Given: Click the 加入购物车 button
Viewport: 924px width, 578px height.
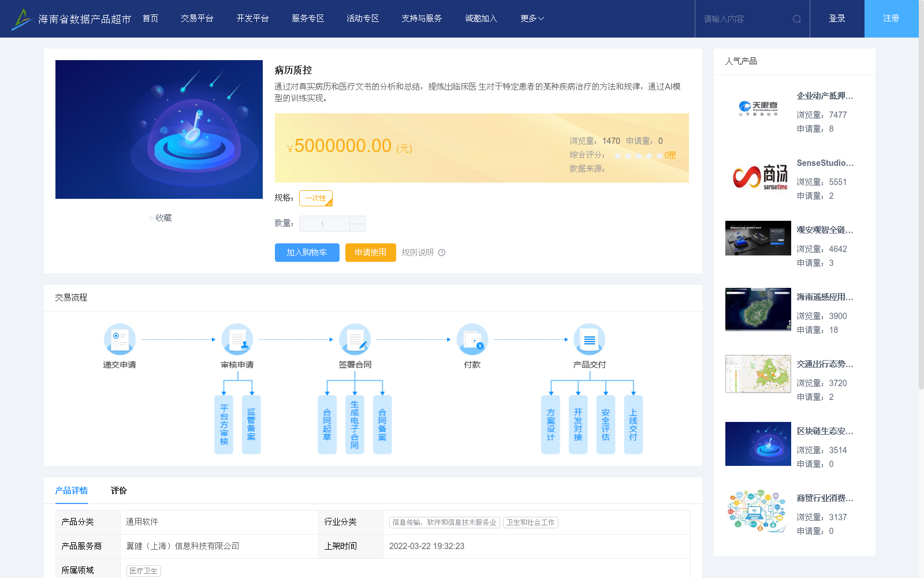Looking at the screenshot, I should point(307,253).
